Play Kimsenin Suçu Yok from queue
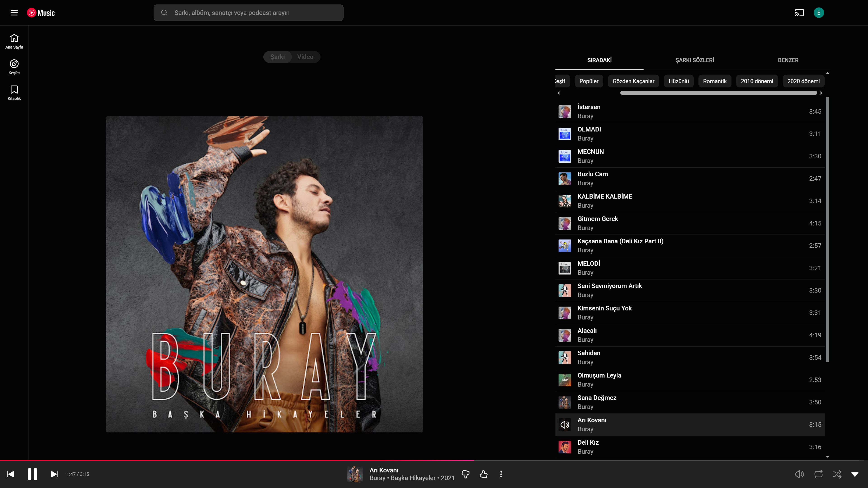 coord(690,313)
